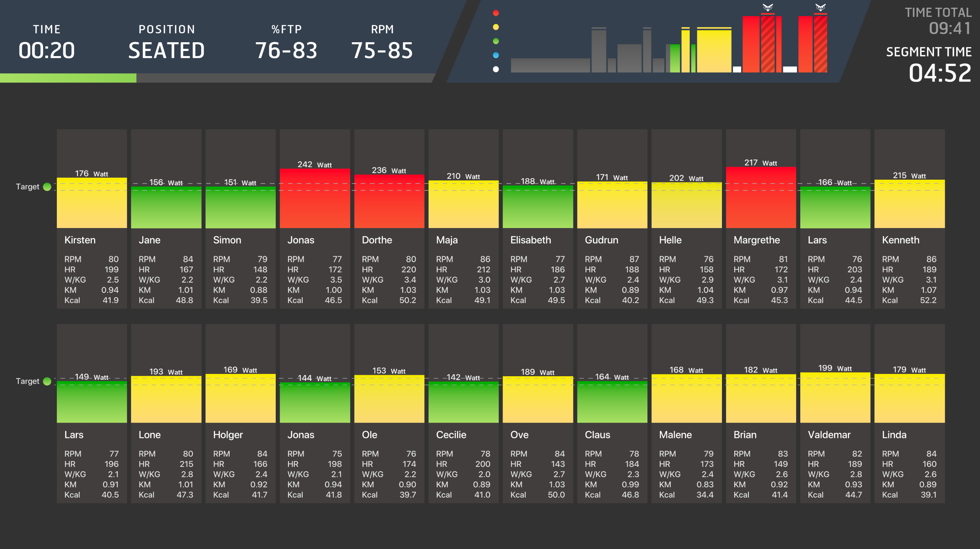Click Jonas's 242 Watt red bar
980x549 pixels.
pos(315,198)
